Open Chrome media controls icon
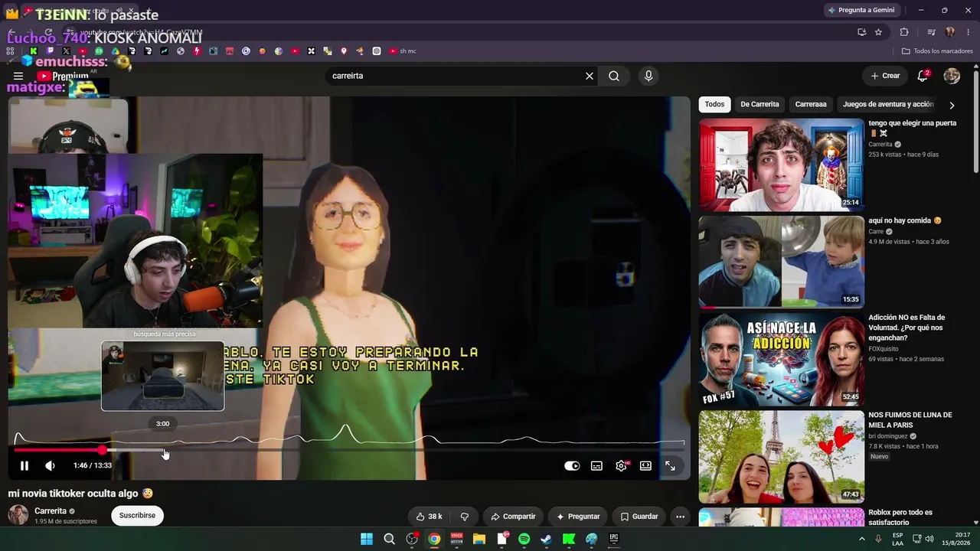Viewport: 980px width, 551px height. [x=931, y=32]
